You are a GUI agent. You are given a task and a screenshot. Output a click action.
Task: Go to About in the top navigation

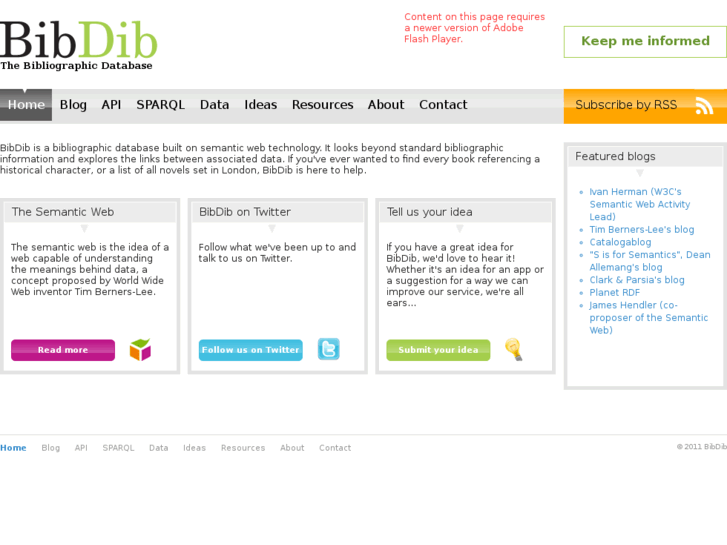click(x=386, y=105)
